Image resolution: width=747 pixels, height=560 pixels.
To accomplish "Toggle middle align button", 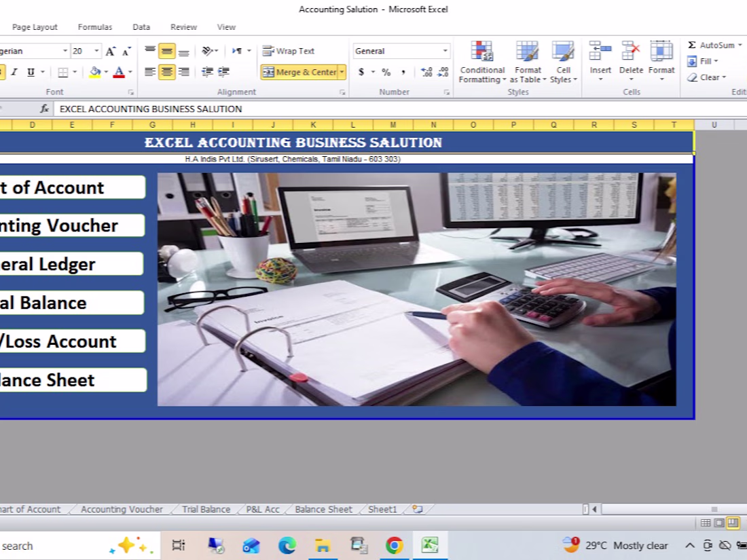I will [x=167, y=50].
